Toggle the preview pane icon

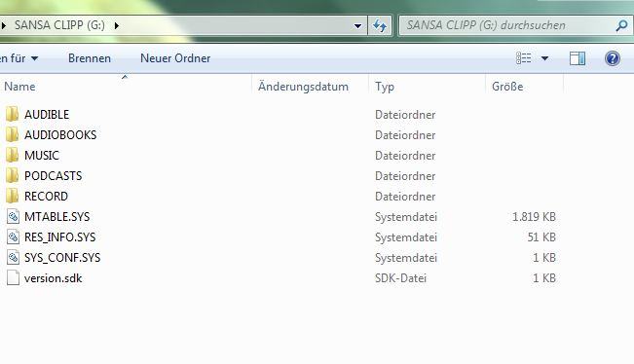coord(578,58)
